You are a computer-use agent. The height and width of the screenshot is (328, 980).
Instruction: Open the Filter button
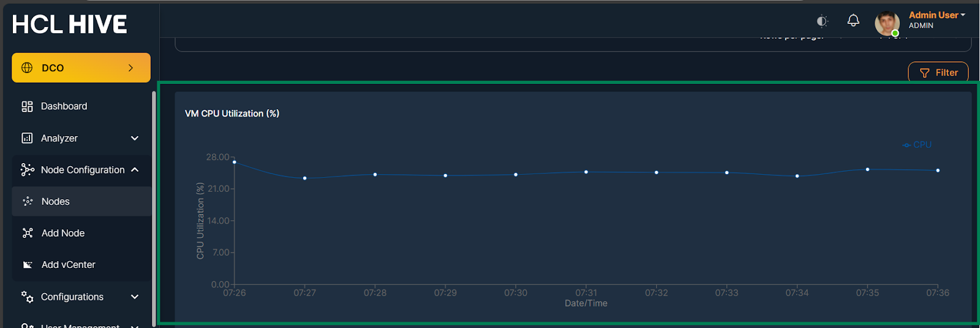[938, 72]
